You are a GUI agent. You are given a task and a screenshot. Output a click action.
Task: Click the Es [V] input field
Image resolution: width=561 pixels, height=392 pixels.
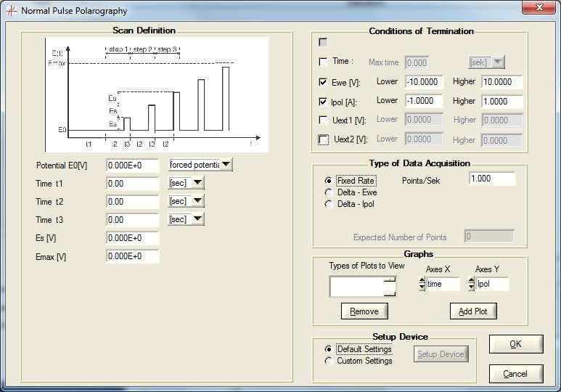click(133, 238)
